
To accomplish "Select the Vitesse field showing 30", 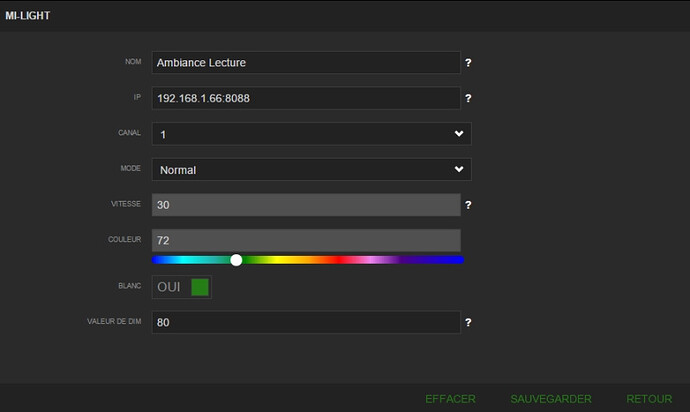I will pos(305,205).
